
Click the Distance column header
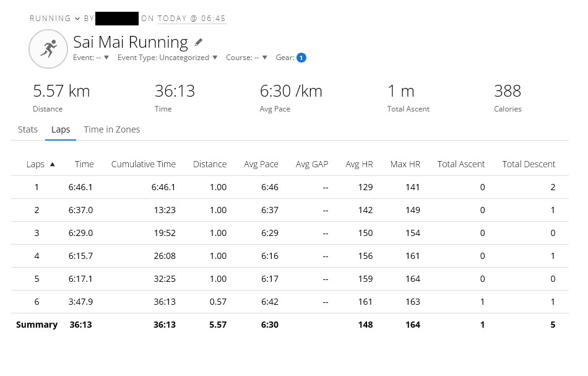click(210, 164)
